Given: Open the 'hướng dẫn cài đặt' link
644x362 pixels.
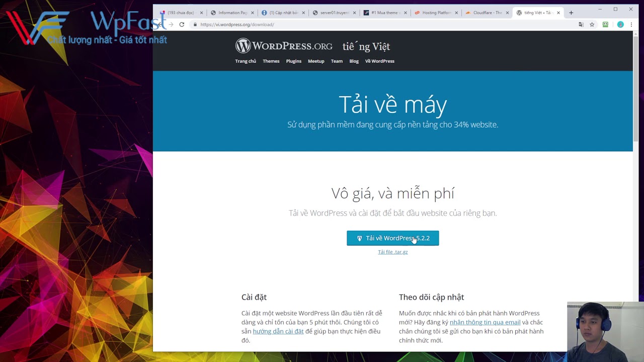Looking at the screenshot, I should pos(278,331).
